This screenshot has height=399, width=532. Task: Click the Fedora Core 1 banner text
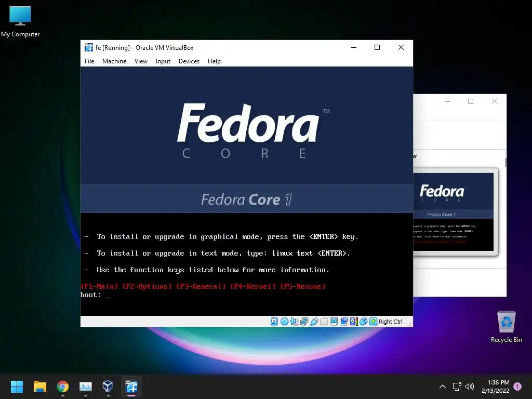pyautogui.click(x=246, y=199)
